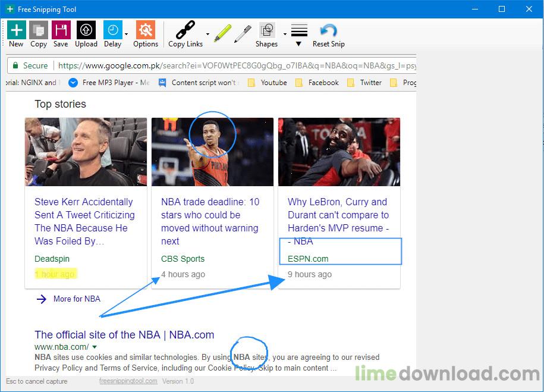Screen dimensions: 544x392
Task: Click the NBA trade deadline headline
Action: click(x=210, y=221)
